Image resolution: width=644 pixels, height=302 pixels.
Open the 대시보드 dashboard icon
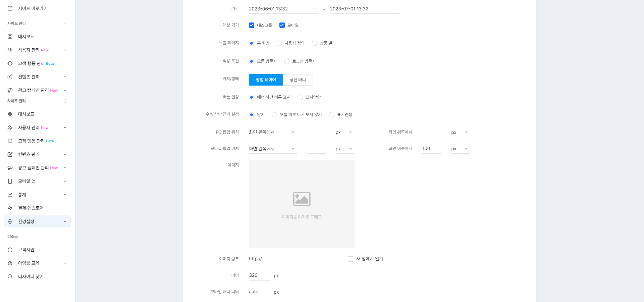click(x=10, y=37)
